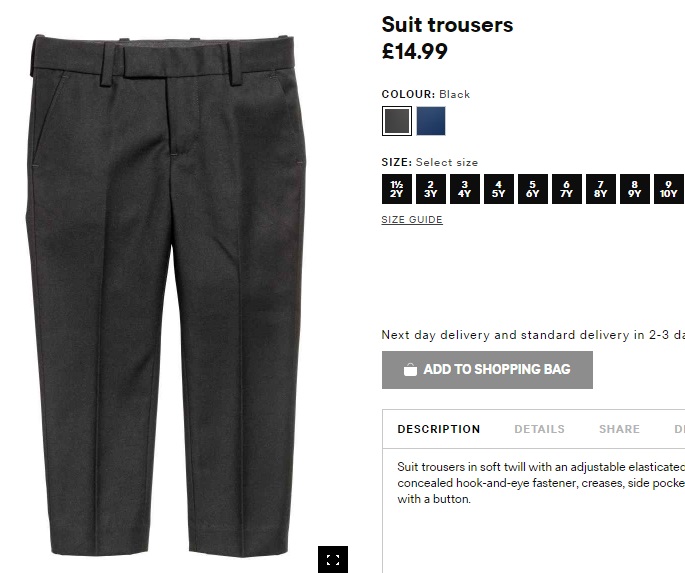The height and width of the screenshot is (573, 685).
Task: Switch to the Description tab
Action: [x=439, y=429]
